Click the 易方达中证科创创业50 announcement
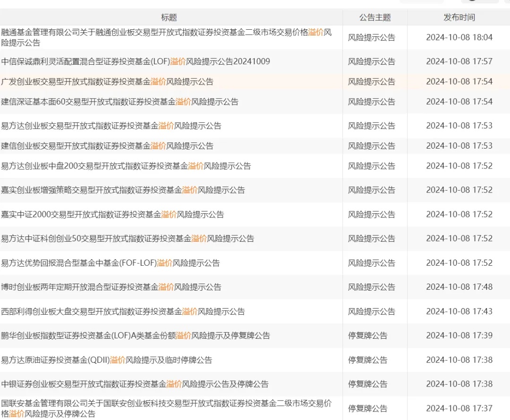This screenshot has height=420, width=510. click(127, 239)
